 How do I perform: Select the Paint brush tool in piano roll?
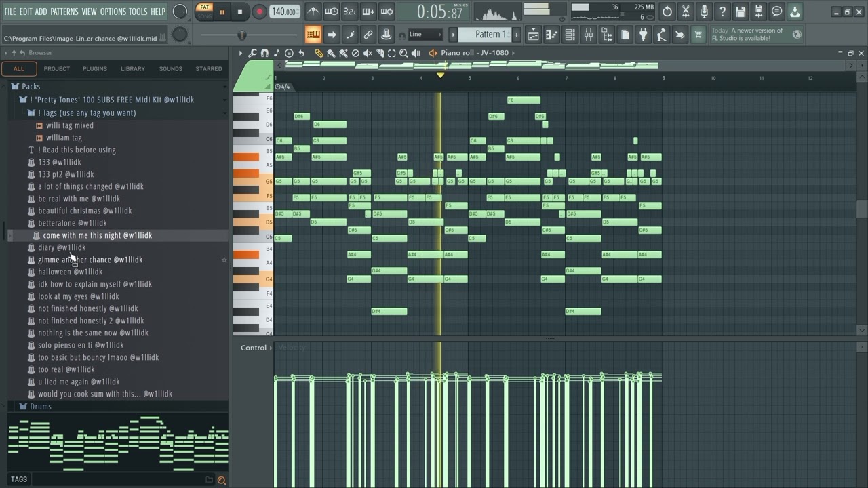331,53
